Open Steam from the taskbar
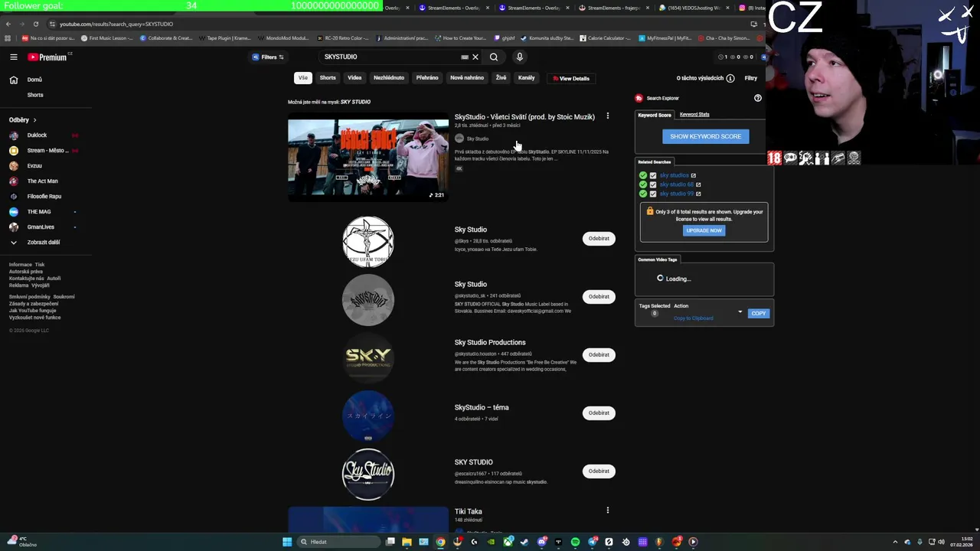 [x=524, y=542]
